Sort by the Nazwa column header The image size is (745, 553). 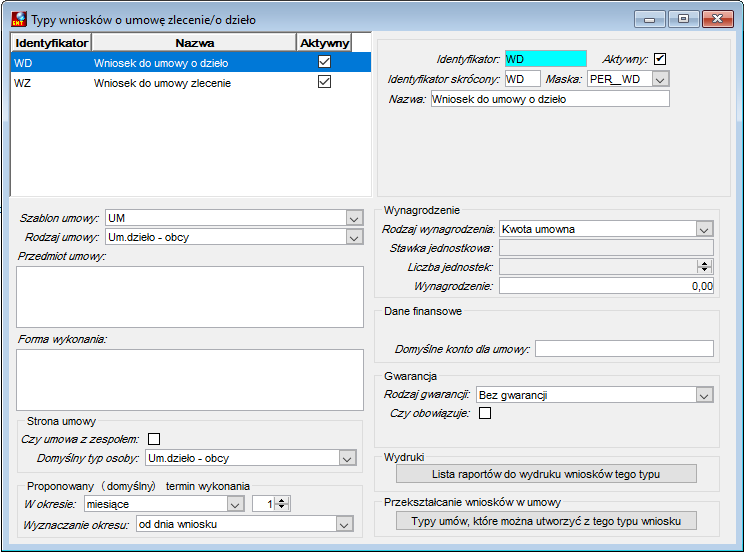point(194,43)
